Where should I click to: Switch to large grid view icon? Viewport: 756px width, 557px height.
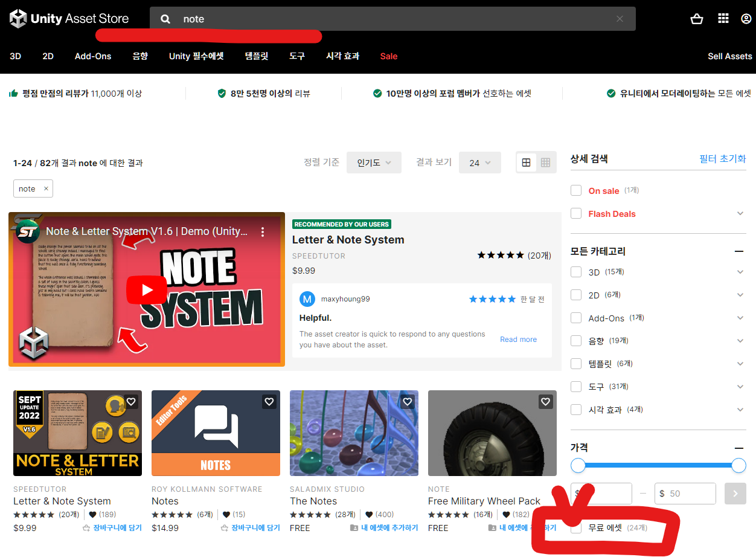click(527, 163)
